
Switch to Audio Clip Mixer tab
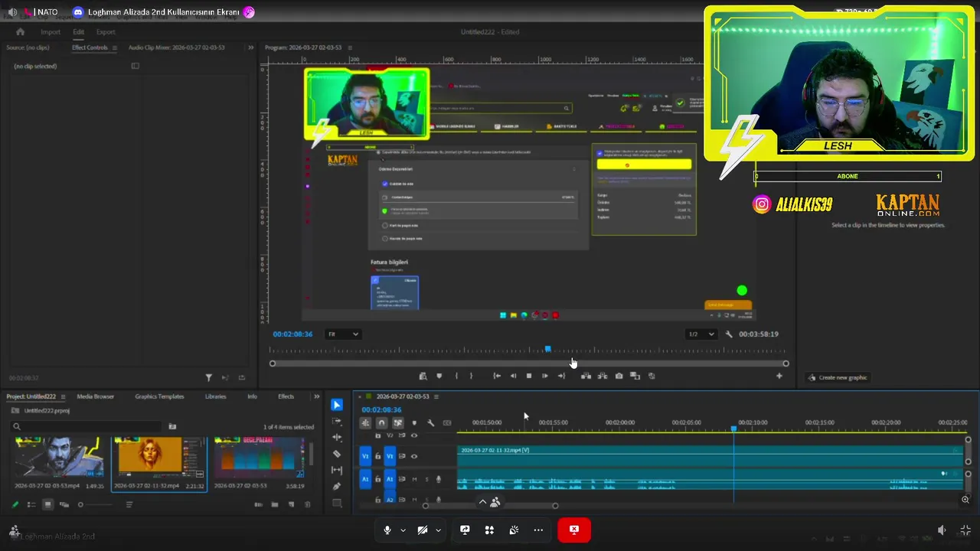(176, 47)
